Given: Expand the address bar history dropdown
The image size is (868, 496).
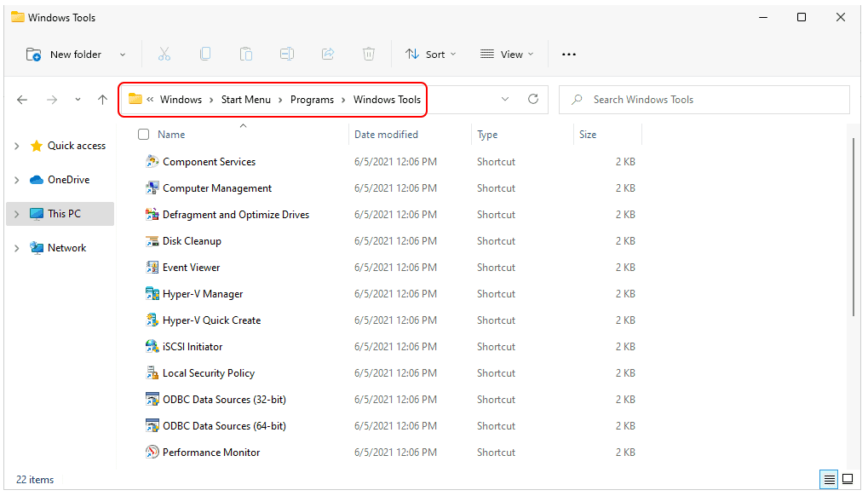Looking at the screenshot, I should 505,99.
